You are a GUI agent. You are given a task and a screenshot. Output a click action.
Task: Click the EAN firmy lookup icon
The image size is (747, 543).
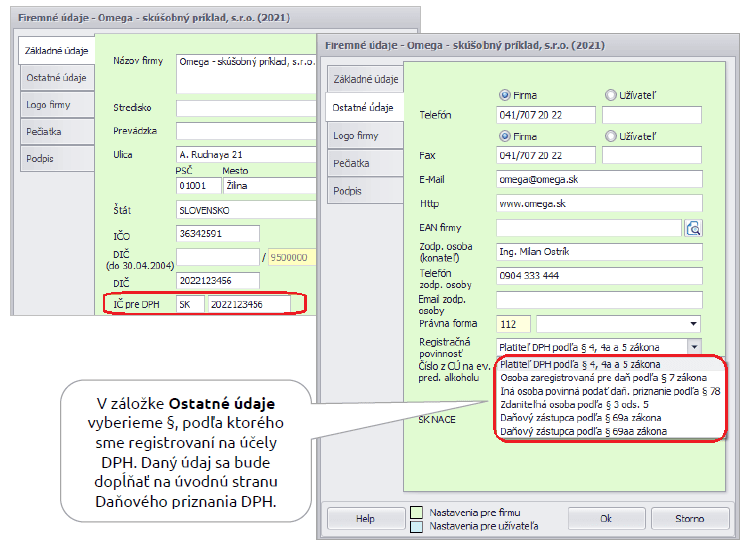pyautogui.click(x=694, y=228)
